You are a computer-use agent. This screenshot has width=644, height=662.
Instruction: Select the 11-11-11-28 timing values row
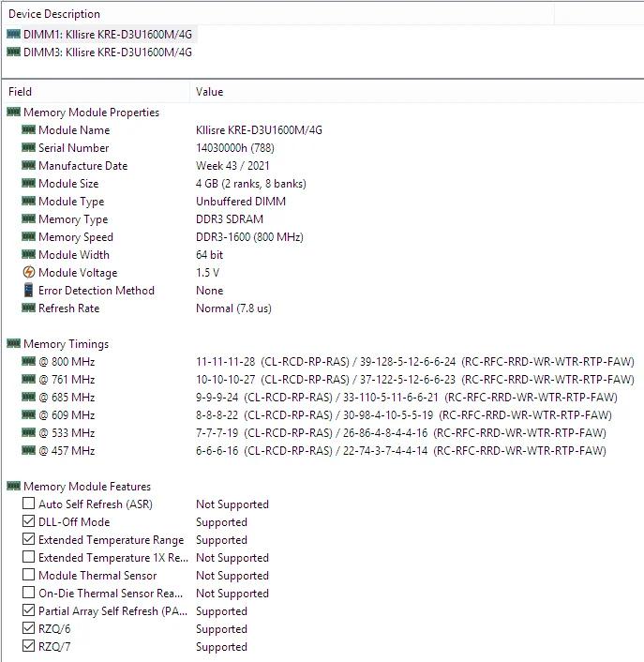click(x=415, y=362)
